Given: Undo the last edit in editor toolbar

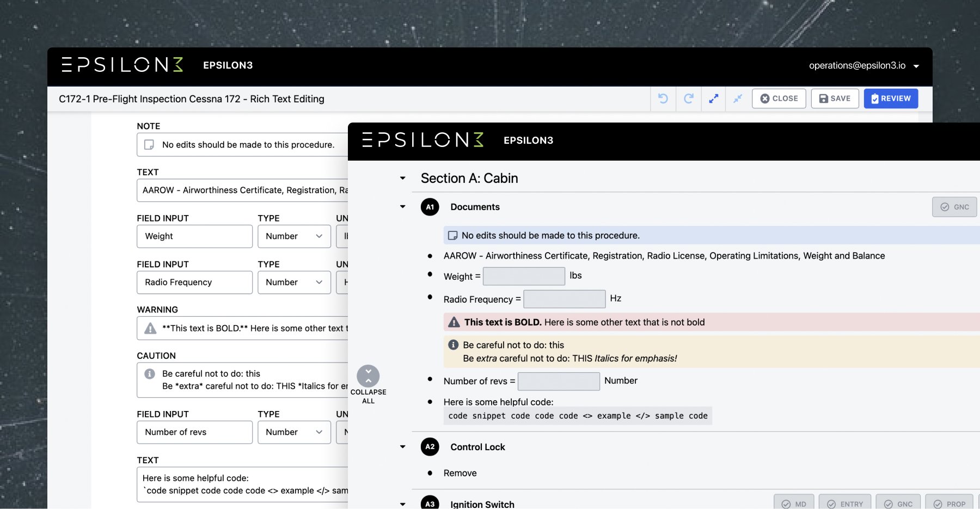Looking at the screenshot, I should [x=663, y=99].
